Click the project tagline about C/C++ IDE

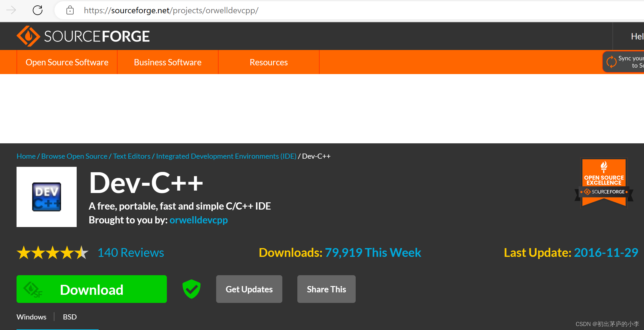(180, 206)
